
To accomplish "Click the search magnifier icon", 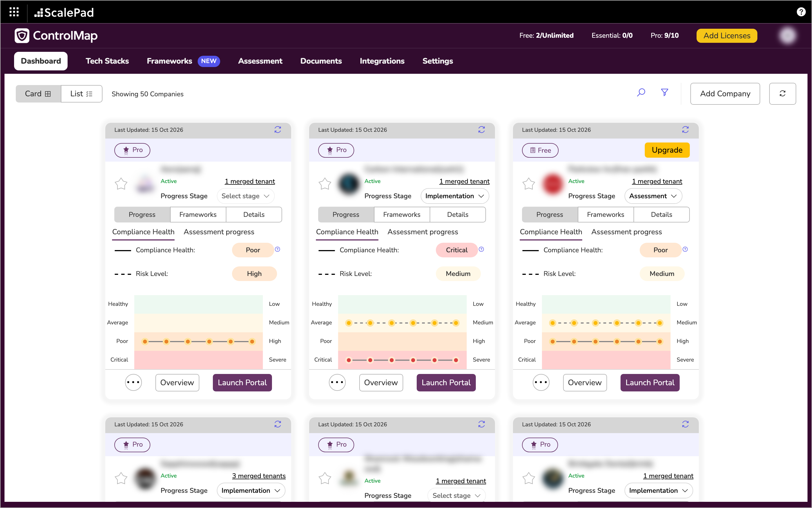I will pos(641,92).
